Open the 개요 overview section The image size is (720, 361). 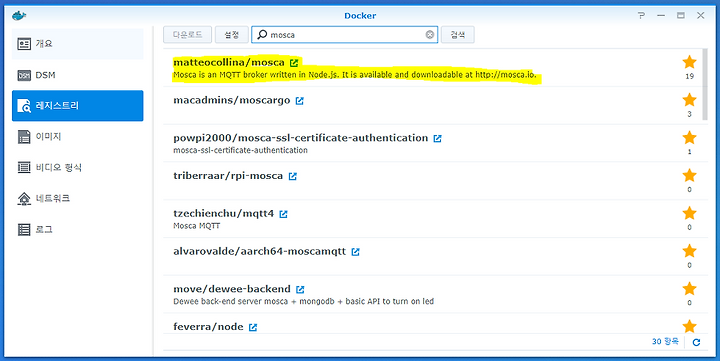click(78, 44)
